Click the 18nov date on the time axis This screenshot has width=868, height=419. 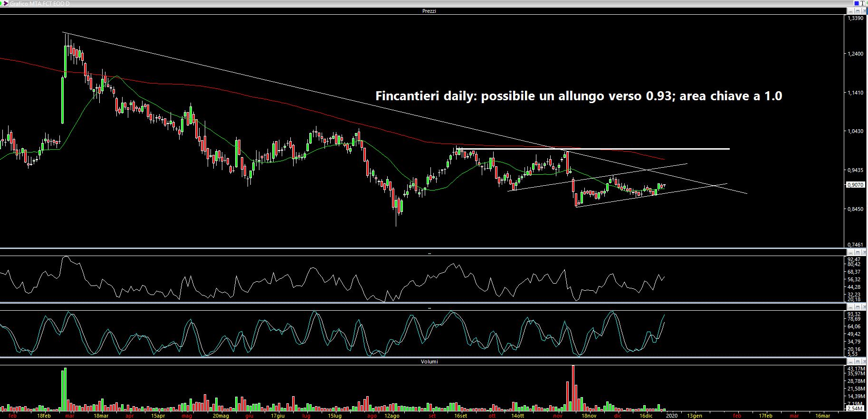coord(589,416)
